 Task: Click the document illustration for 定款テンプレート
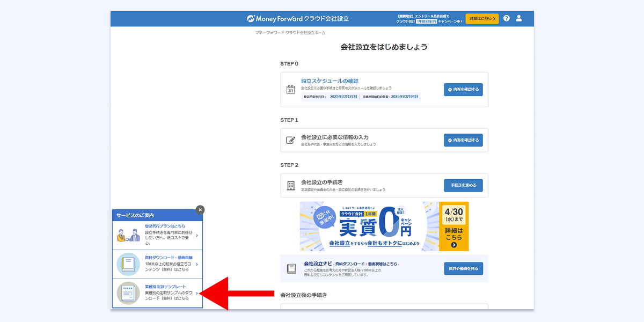tap(128, 293)
